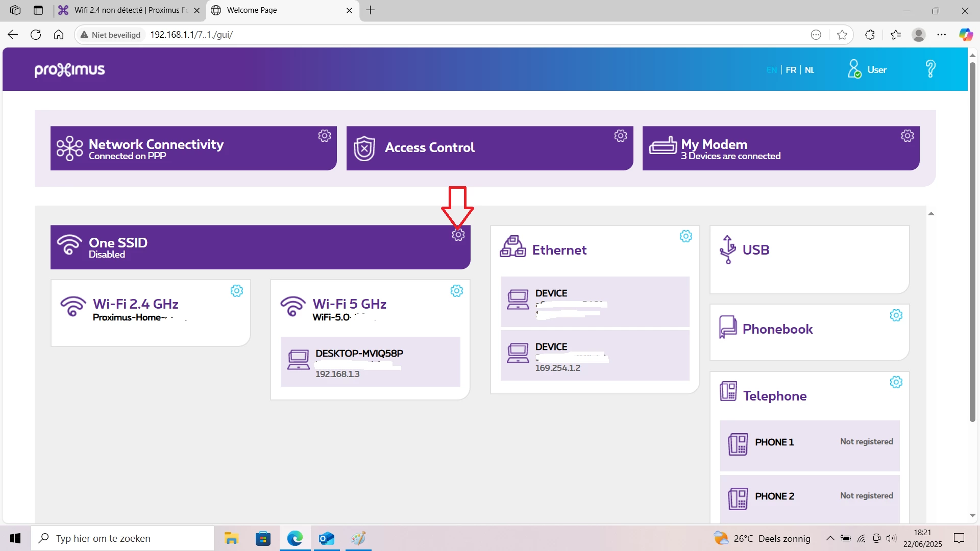Open the help question mark icon
Screen dimensions: 980x551
pyautogui.click(x=930, y=69)
